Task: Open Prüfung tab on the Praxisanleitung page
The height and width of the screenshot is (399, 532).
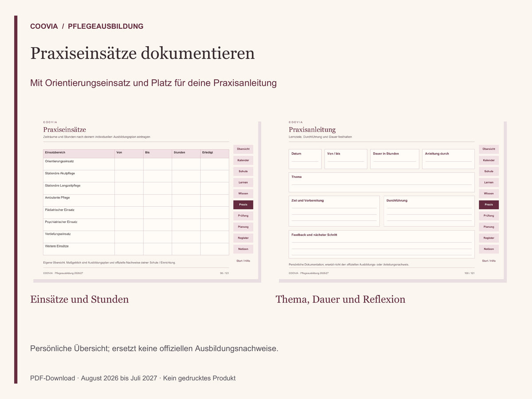Action: tap(489, 215)
